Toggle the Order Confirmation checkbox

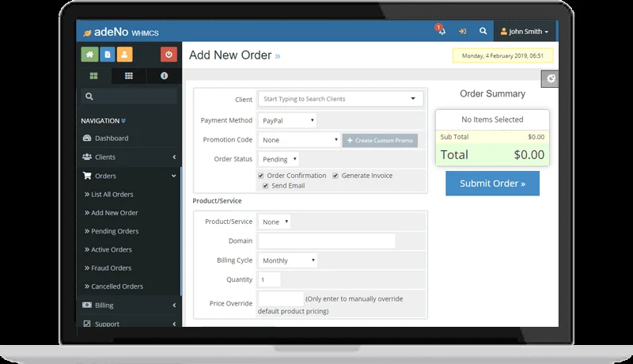pos(261,176)
